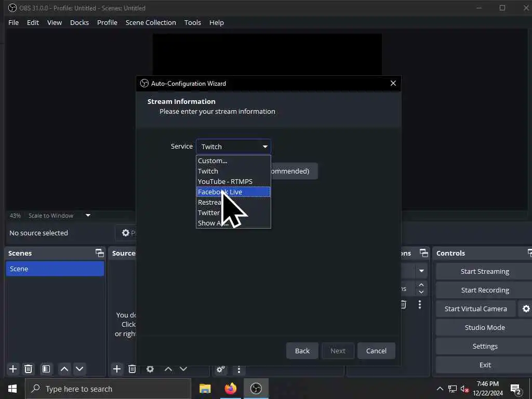The width and height of the screenshot is (532, 399).
Task: Open File Explorer from the taskbar
Action: click(x=205, y=389)
